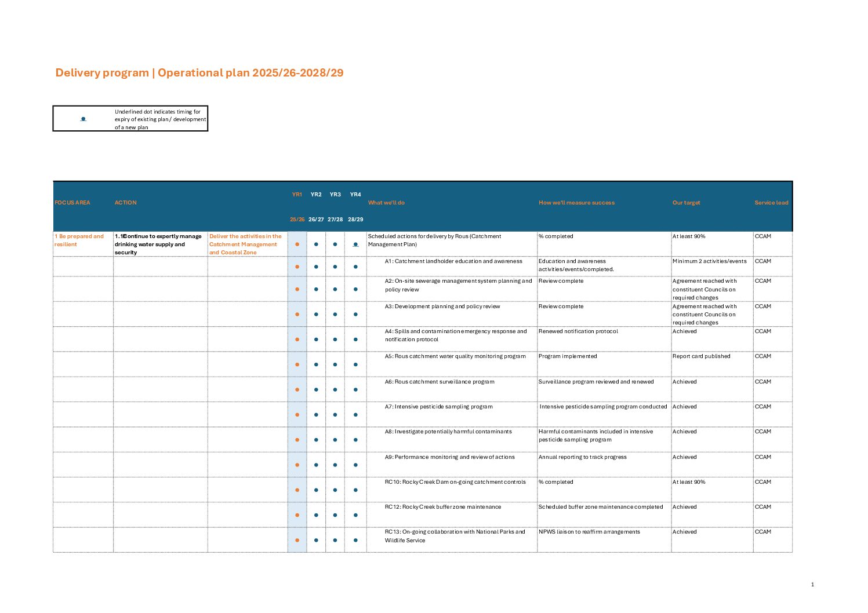Select the YR1 orange dot for Scheduled actions row

coord(297,245)
